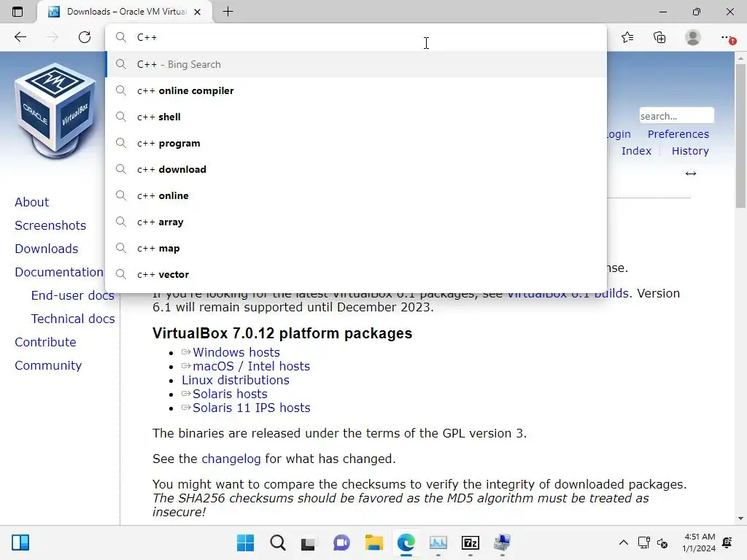Select the Downloads – Oracle VM VirtualBox tab

[x=125, y=12]
